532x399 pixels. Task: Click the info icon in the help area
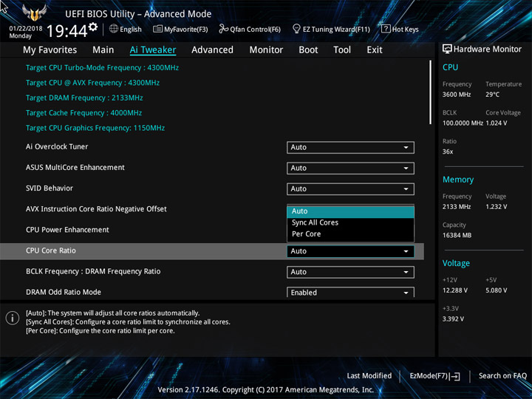click(13, 318)
